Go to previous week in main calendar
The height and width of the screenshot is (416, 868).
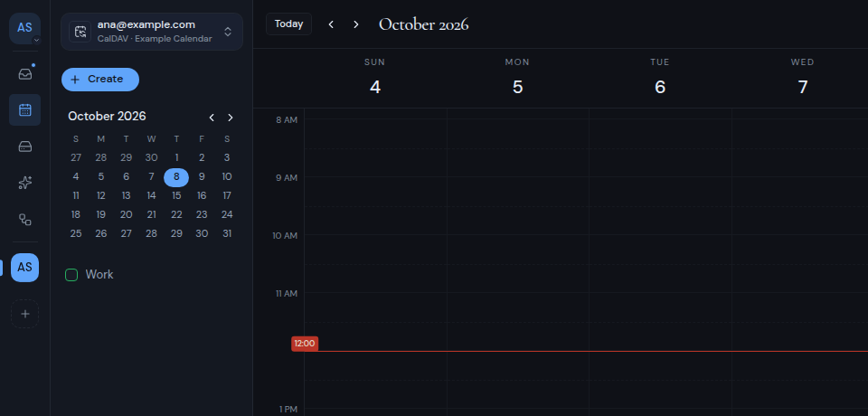331,24
